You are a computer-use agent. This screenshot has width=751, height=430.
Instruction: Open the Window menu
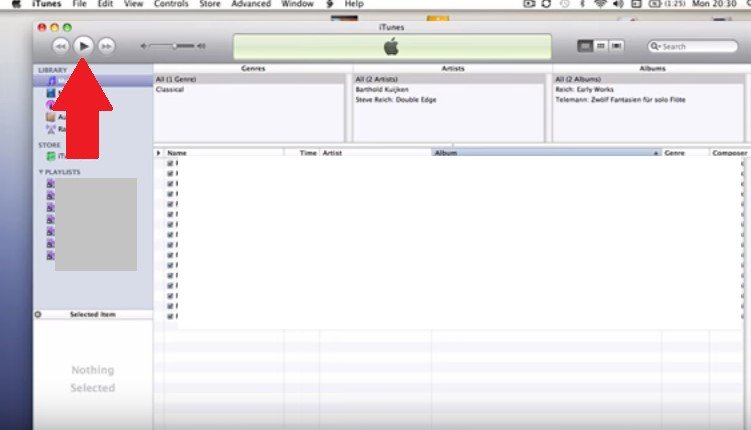pyautogui.click(x=297, y=4)
